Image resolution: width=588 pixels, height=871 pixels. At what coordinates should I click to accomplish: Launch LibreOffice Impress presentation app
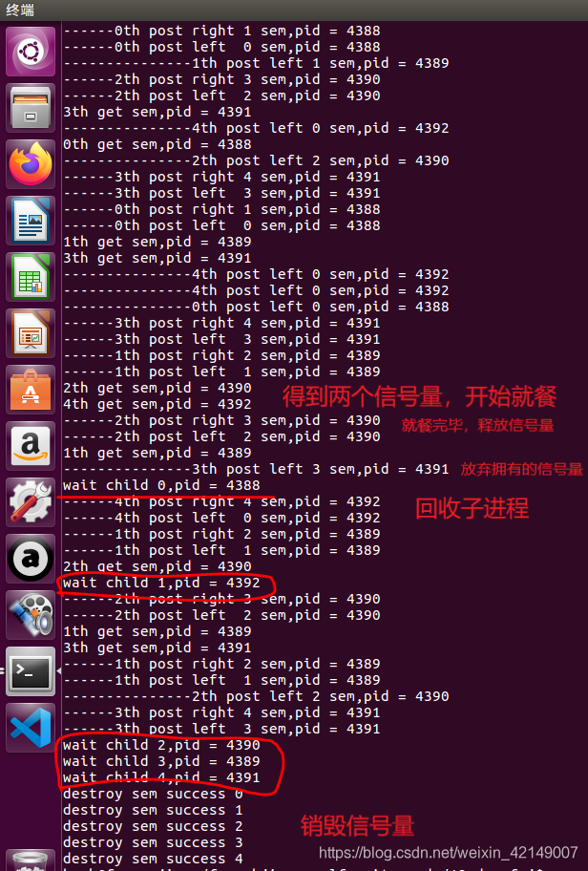[31, 333]
